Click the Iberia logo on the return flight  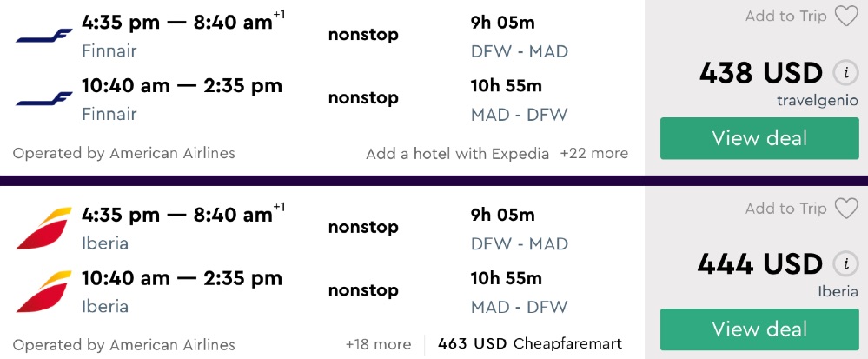coord(44,290)
